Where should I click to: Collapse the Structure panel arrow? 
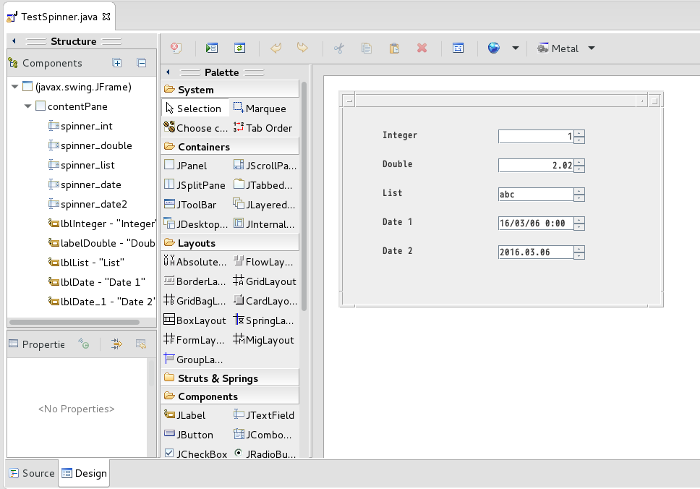pos(14,41)
